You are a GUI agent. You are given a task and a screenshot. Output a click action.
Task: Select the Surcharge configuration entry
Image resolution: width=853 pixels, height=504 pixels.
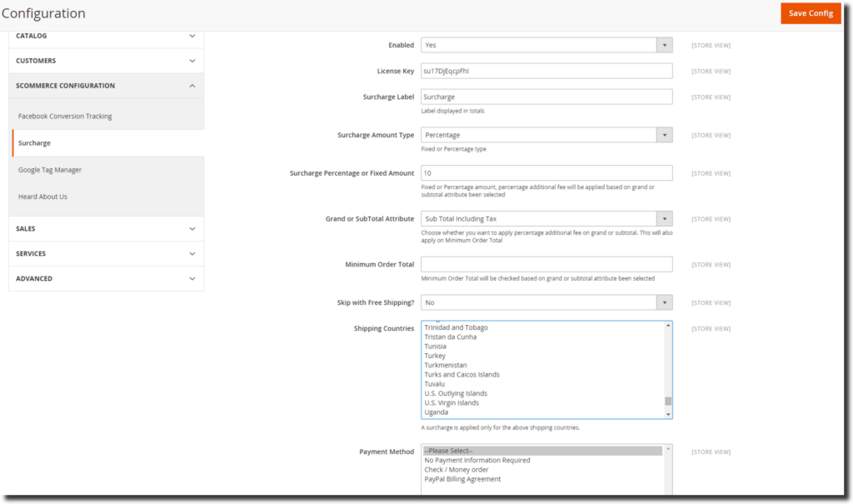[x=34, y=142]
